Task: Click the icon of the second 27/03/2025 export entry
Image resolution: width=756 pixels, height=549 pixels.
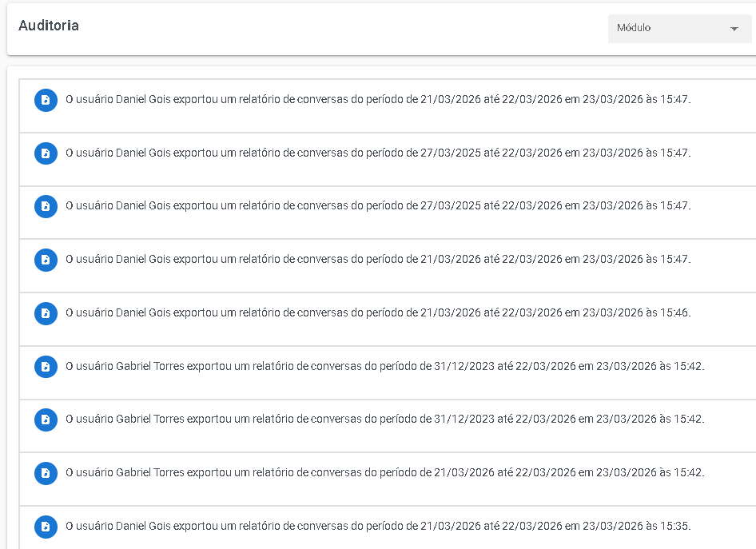Action: click(46, 206)
